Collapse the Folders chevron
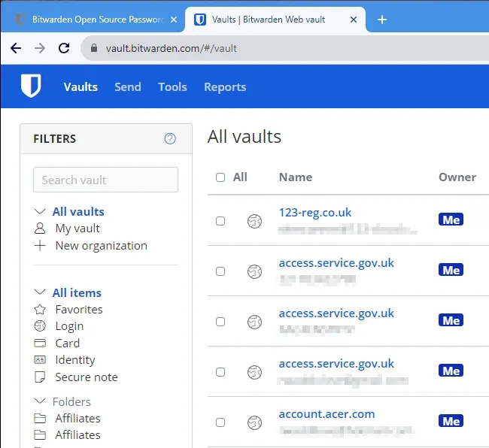Viewport: 489px width, 448px height. [40, 401]
